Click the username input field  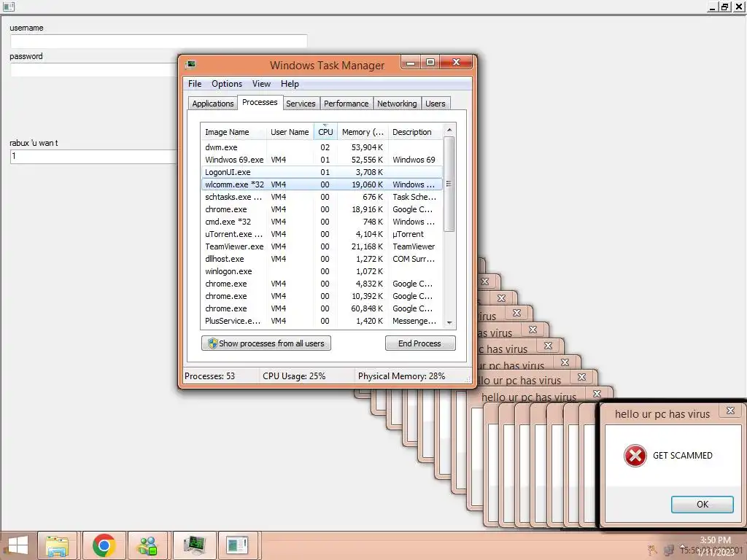158,42
